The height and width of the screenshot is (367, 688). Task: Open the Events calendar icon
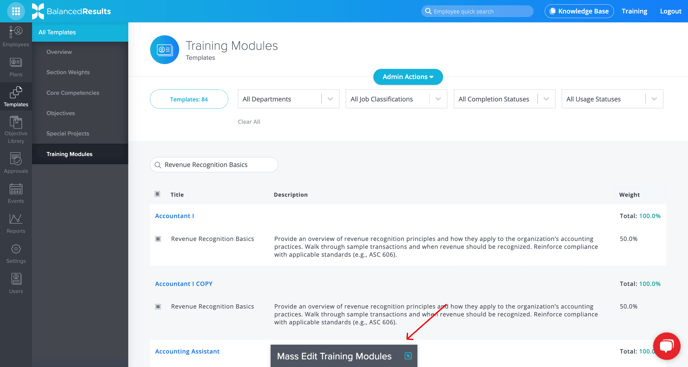click(x=16, y=193)
